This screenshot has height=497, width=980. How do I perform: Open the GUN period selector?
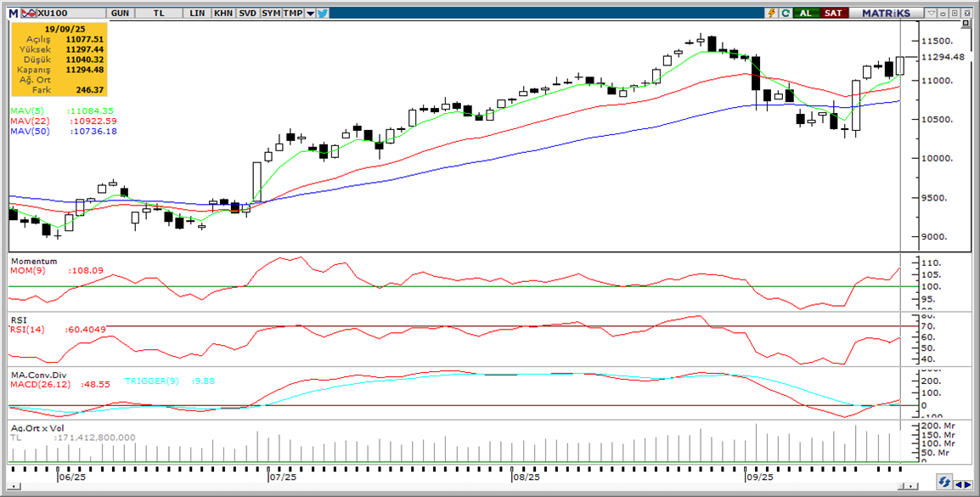point(121,14)
